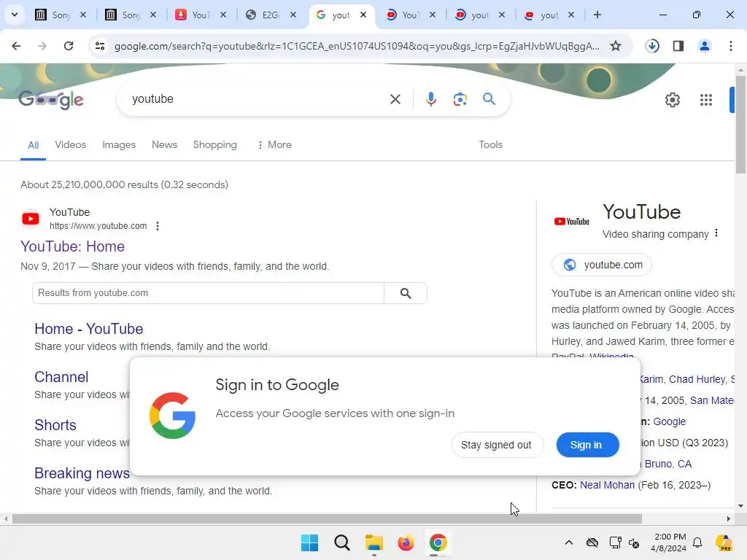The image size is (747, 560).
Task: Go back to previous page
Action: [16, 46]
